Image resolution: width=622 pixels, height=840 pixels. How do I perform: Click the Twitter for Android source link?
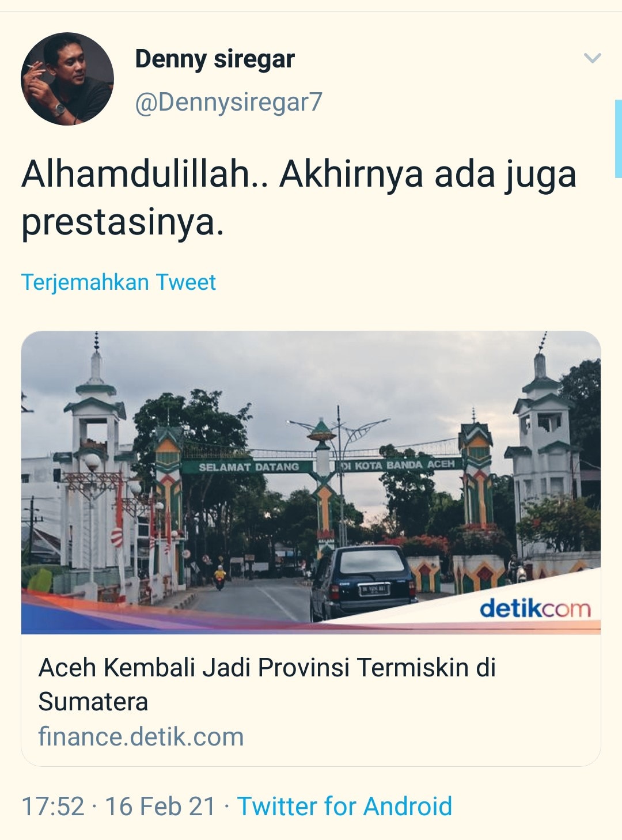click(344, 806)
